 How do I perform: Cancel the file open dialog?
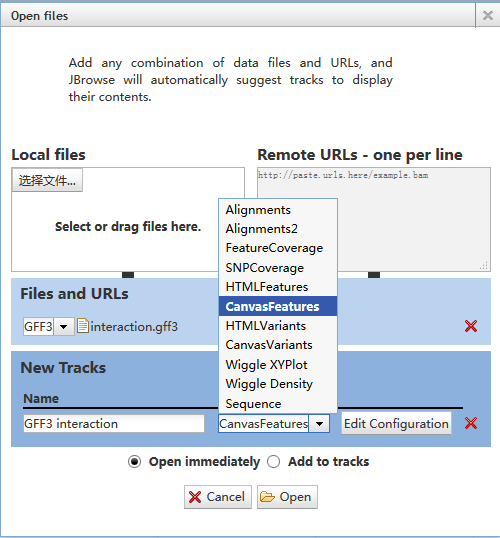click(x=218, y=497)
